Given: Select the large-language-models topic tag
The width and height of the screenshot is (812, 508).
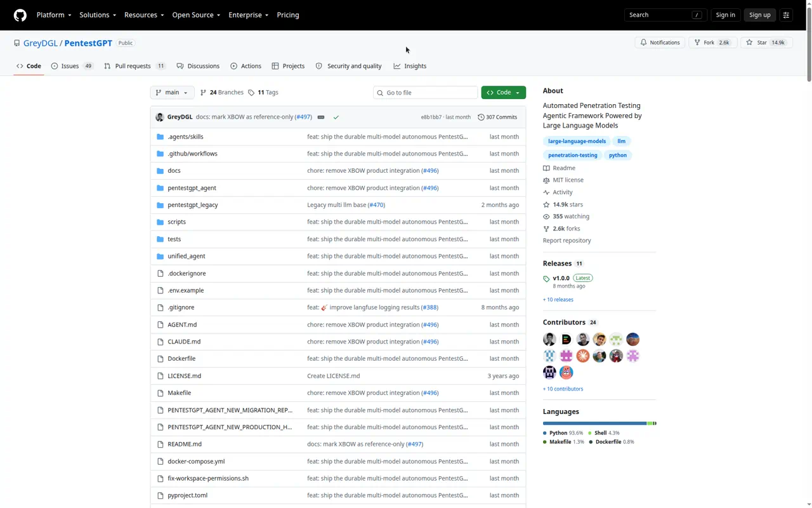Looking at the screenshot, I should (x=577, y=141).
